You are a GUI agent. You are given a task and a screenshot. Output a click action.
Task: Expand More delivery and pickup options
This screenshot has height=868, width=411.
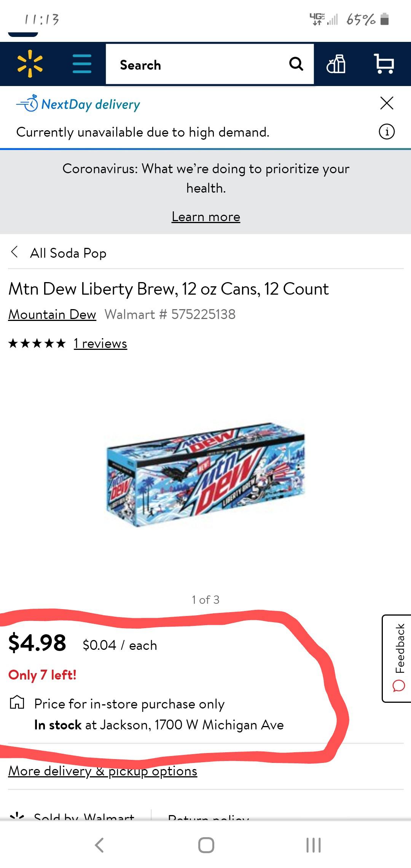point(103,771)
